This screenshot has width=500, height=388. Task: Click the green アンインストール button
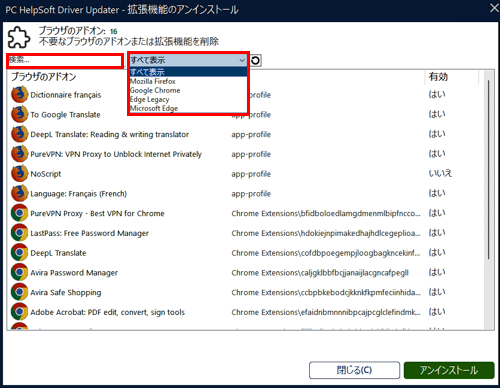click(x=449, y=370)
